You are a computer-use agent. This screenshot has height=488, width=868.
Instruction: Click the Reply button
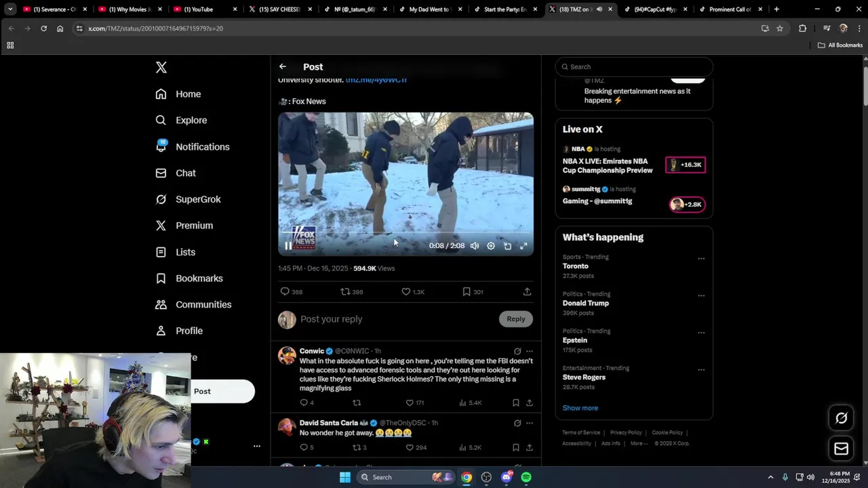pos(516,319)
